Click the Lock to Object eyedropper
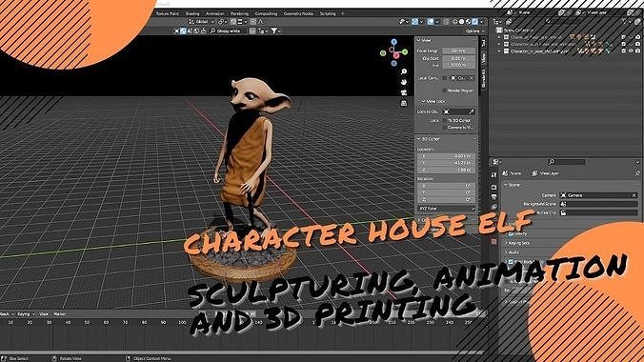644x362 pixels. (472, 111)
